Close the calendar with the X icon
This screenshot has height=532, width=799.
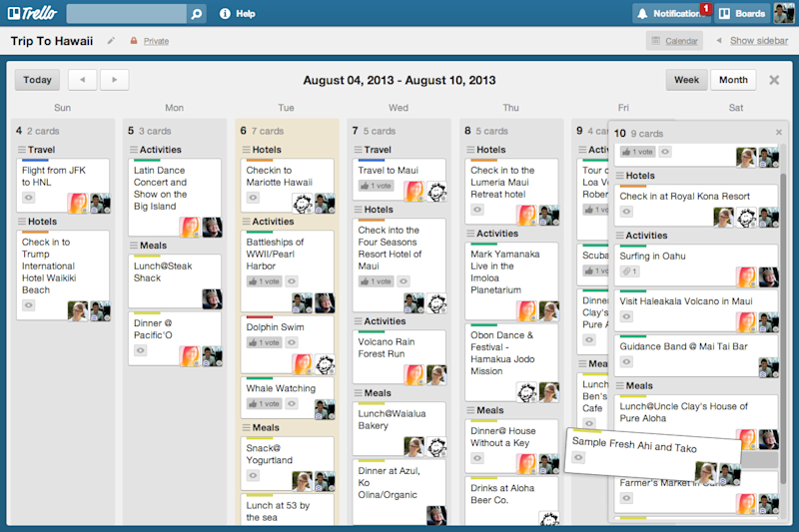pos(774,80)
